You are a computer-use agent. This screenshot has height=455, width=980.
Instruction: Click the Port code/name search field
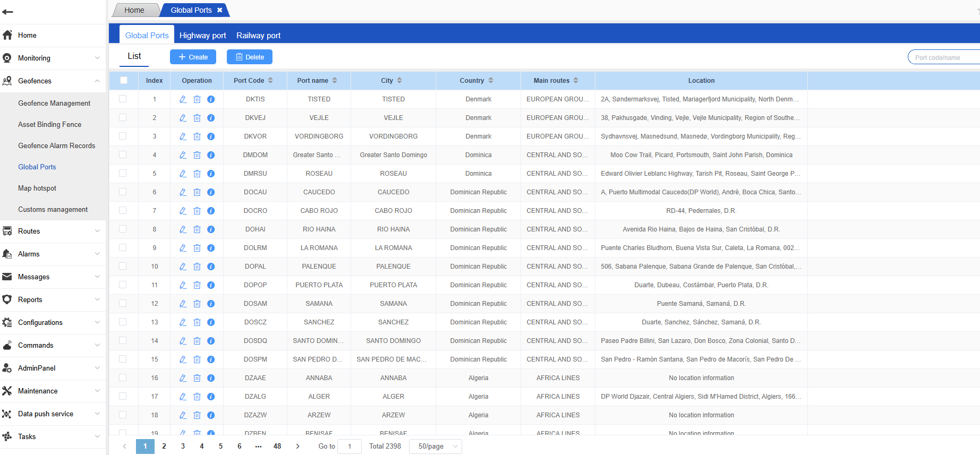pyautogui.click(x=944, y=57)
